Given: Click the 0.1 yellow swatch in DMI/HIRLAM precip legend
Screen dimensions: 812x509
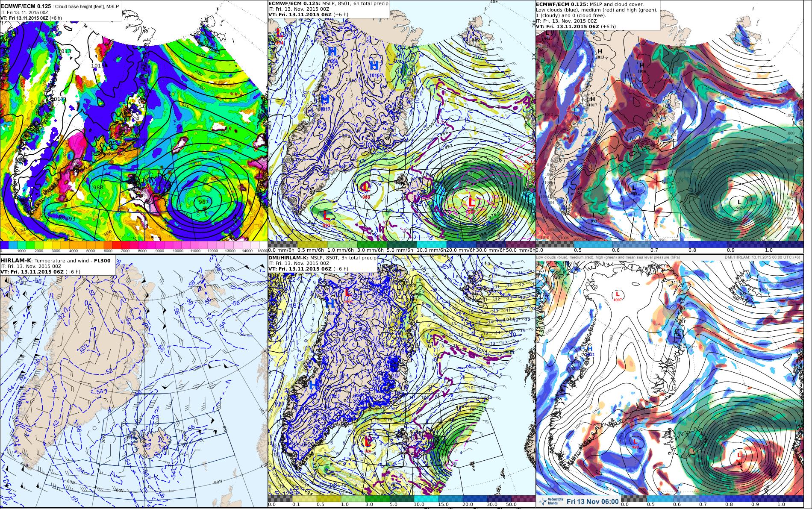Looking at the screenshot, I should [x=304, y=499].
